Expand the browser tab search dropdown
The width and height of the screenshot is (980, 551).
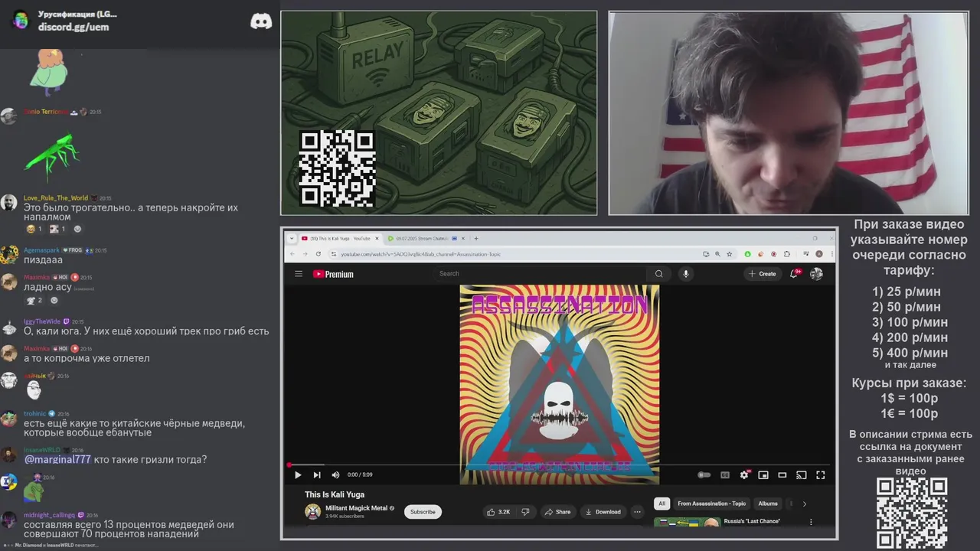pyautogui.click(x=291, y=239)
